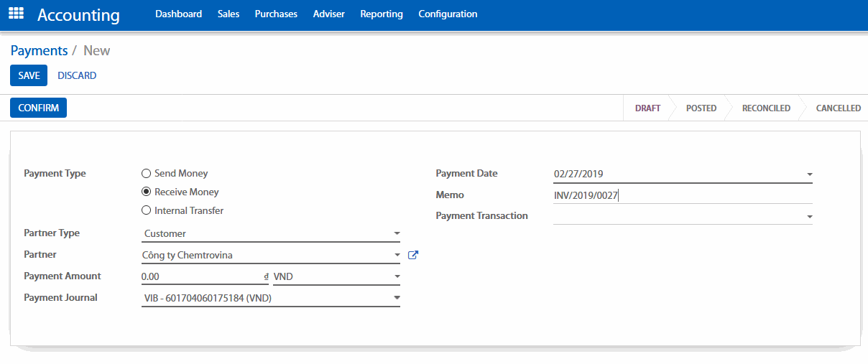Open the Purchases menu
Image resolution: width=868 pixels, height=364 pixels.
276,14
